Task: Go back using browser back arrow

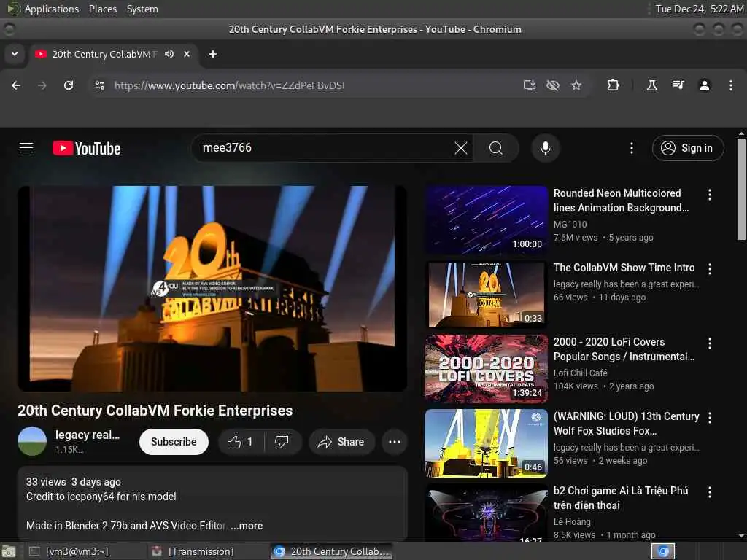Action: pyautogui.click(x=16, y=85)
